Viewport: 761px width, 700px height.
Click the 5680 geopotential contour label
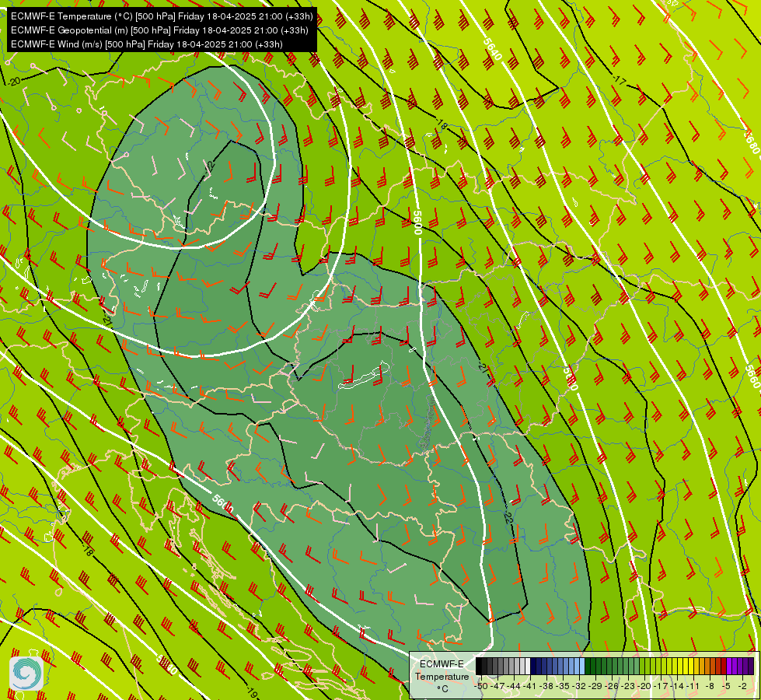coord(752,142)
